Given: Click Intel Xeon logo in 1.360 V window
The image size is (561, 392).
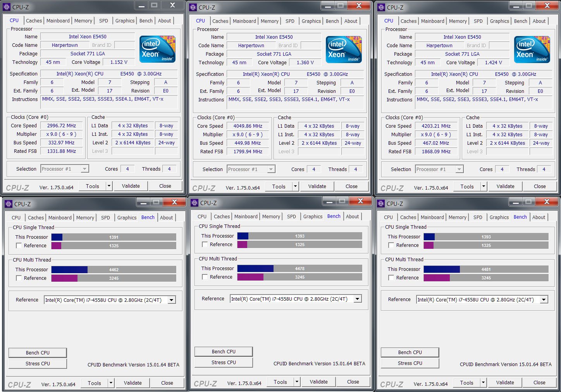Looking at the screenshot, I should pos(344,50).
